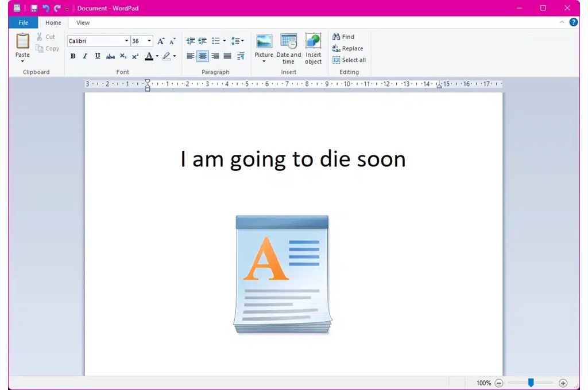The width and height of the screenshot is (588, 390).
Task: Switch to the Home tab
Action: [x=53, y=22]
